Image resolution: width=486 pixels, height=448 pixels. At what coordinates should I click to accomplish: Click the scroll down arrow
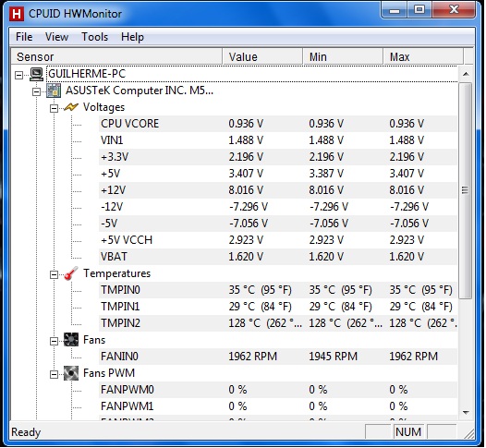tap(466, 412)
